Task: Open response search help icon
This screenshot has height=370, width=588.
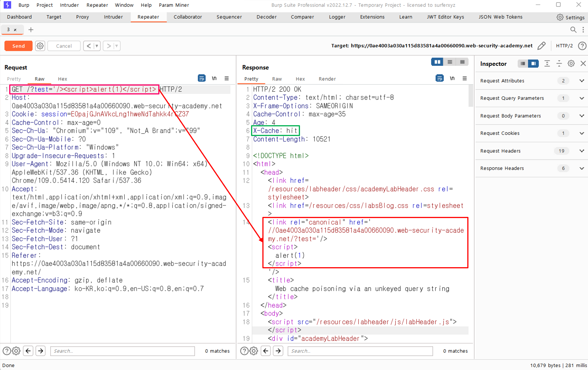Action: 244,351
